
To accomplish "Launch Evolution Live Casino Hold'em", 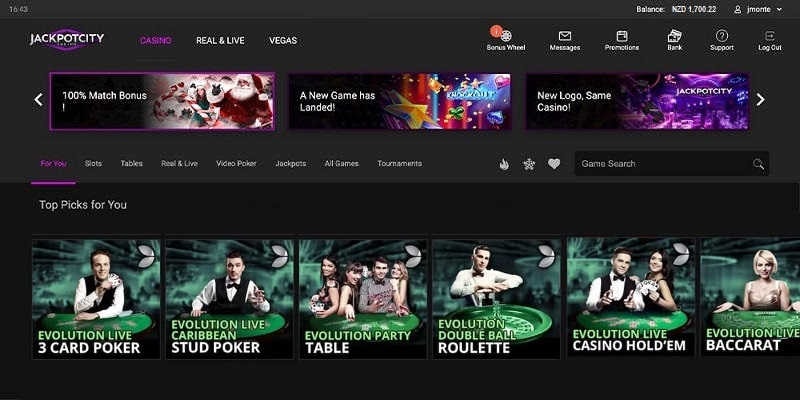I will [631, 296].
